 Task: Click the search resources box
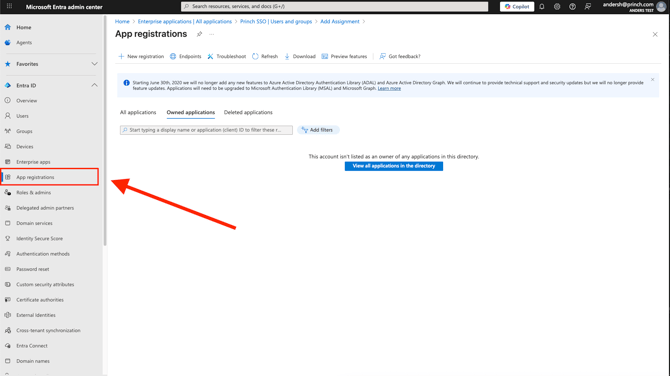(335, 6)
